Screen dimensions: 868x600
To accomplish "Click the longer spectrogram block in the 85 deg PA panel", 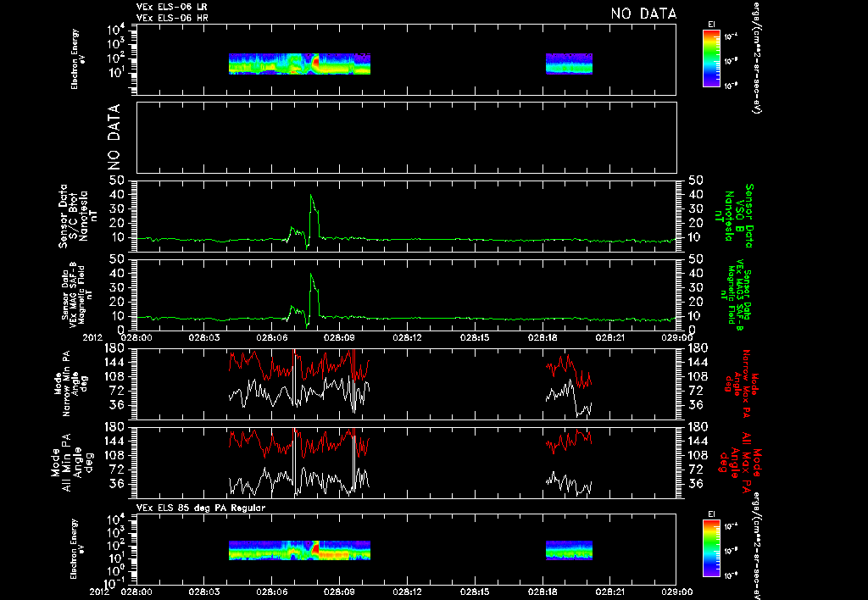I will click(x=299, y=551).
